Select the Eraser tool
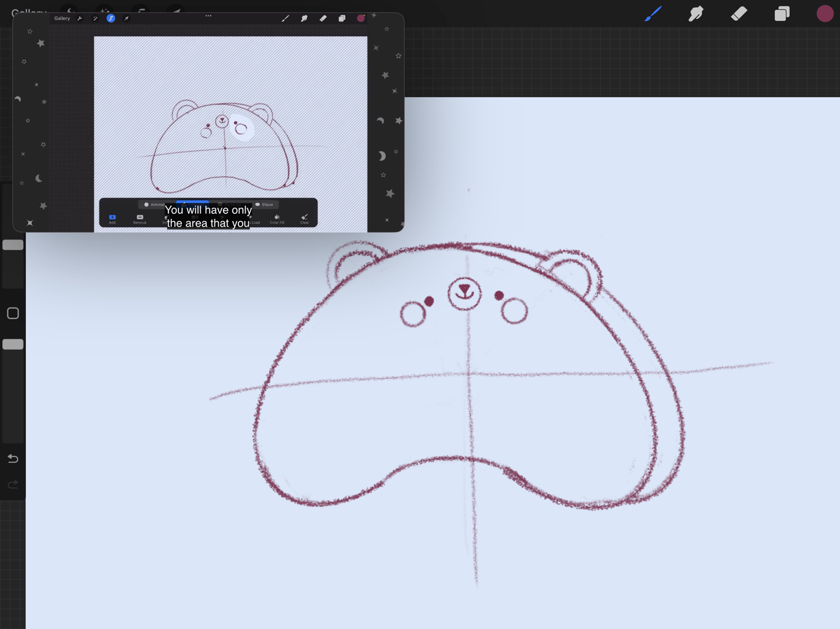 pos(739,14)
